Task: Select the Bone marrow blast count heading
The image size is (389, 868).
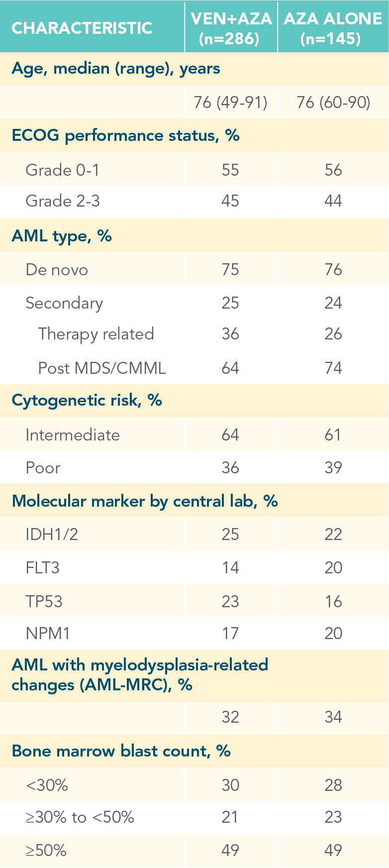Action: pos(121,751)
